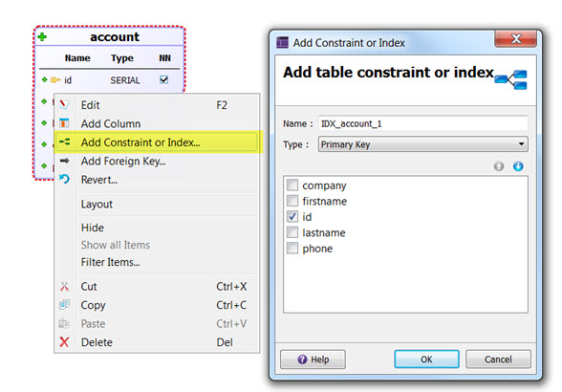
Task: Click the Add Constraint or Index icon
Action: click(65, 142)
